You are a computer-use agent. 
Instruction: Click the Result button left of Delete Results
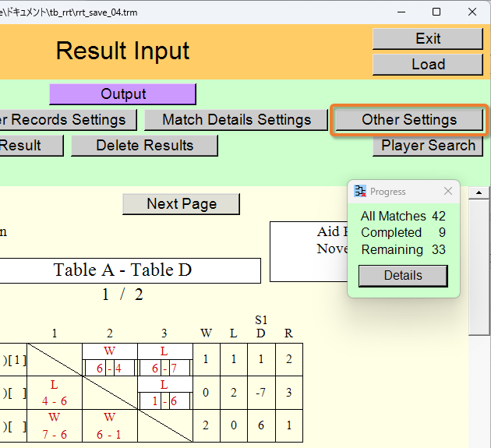pos(31,146)
